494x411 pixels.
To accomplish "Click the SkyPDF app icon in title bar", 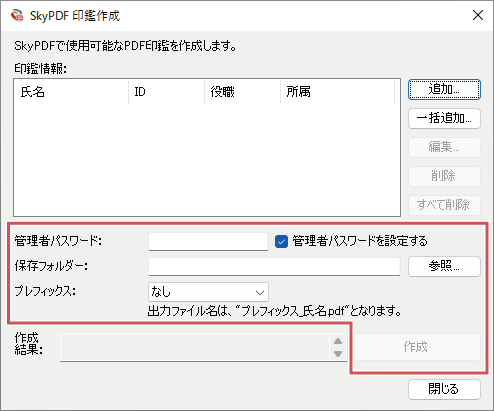I will [17, 15].
